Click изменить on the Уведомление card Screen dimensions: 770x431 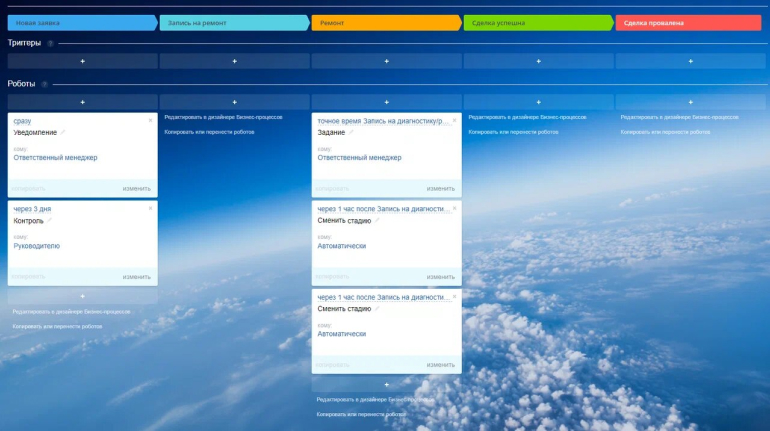(137, 189)
